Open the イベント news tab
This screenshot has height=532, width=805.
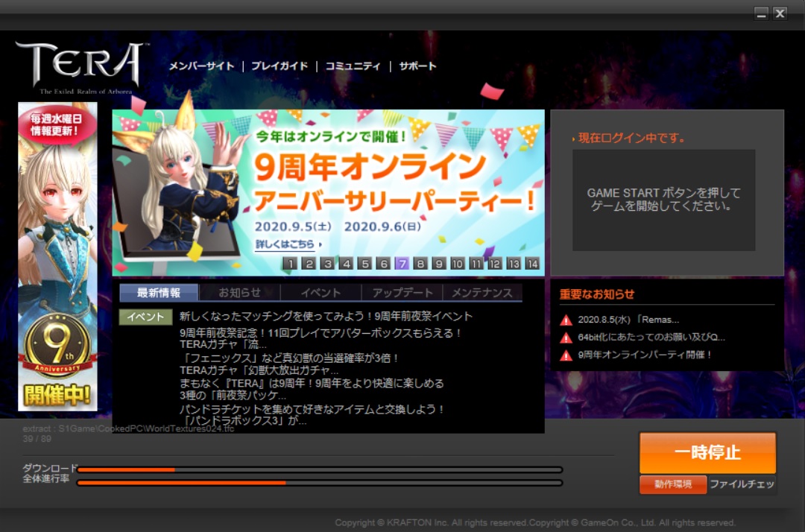pos(321,293)
